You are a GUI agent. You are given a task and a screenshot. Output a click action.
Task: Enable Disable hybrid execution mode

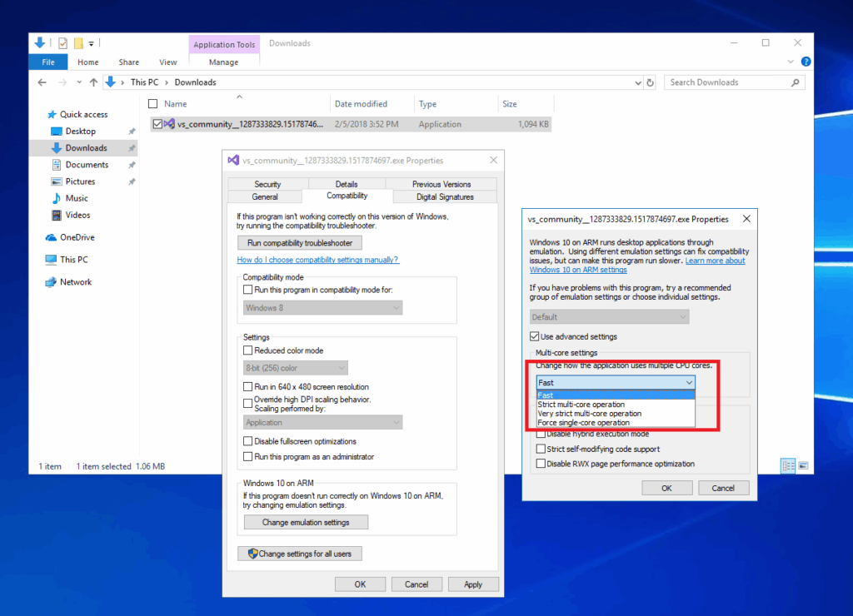click(x=540, y=434)
